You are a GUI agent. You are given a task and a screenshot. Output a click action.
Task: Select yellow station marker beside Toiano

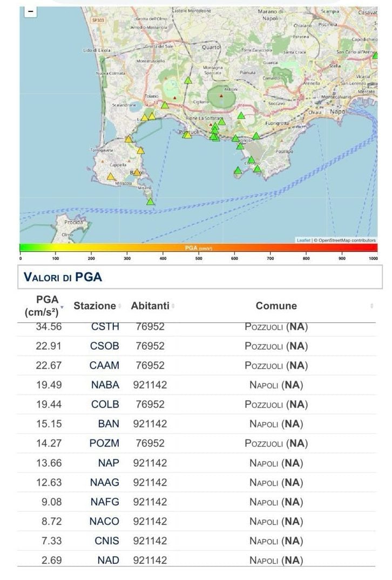tap(165, 105)
